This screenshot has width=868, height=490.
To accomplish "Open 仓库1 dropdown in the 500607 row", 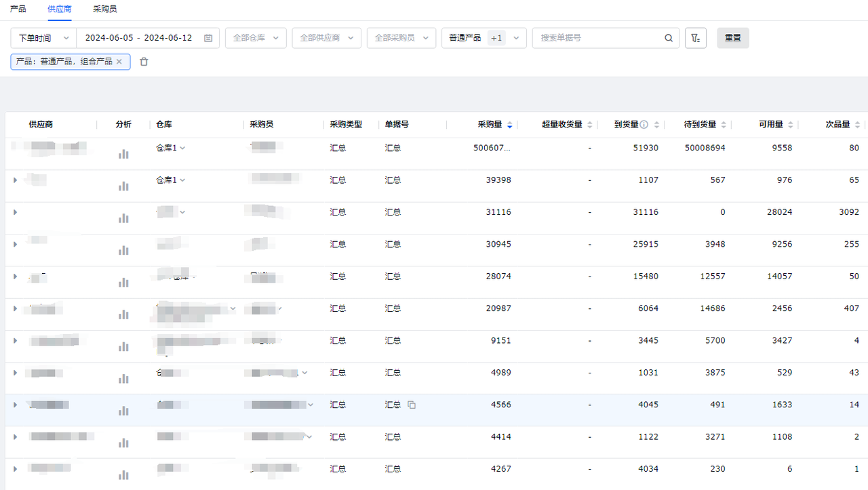I will click(x=171, y=148).
